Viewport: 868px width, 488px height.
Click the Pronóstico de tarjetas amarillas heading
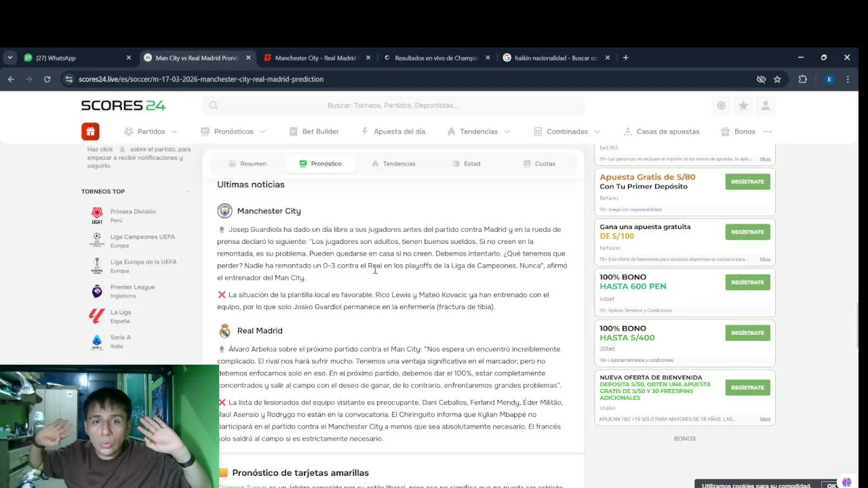coord(300,472)
